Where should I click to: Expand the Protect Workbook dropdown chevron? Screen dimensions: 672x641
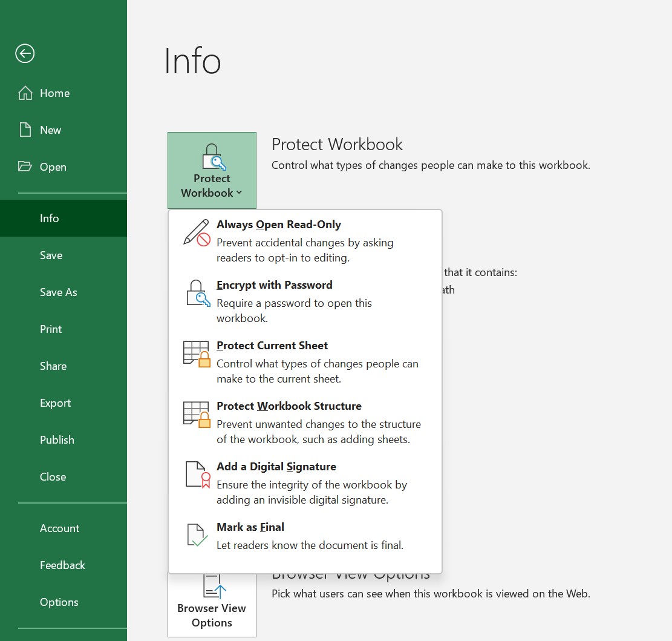click(240, 192)
